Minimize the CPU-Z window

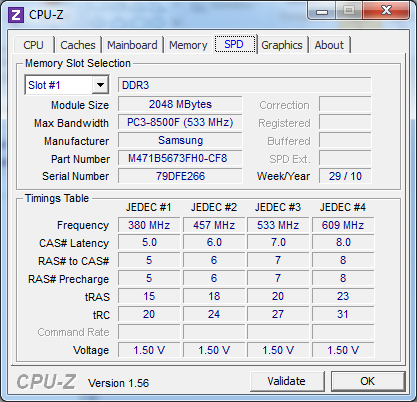(x=322, y=11)
